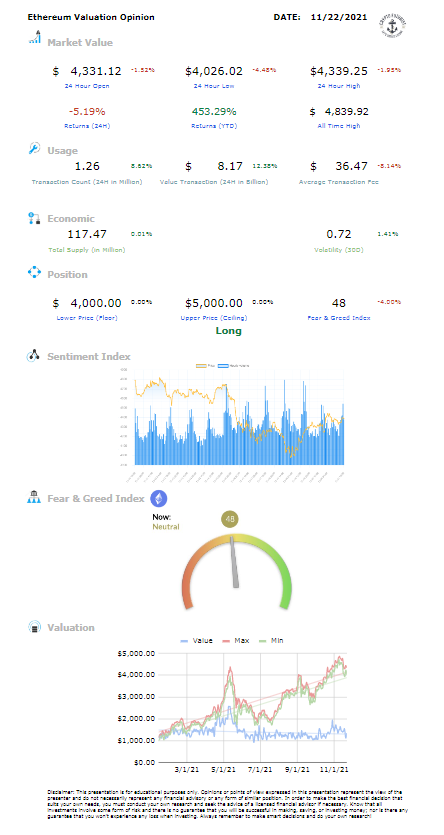Click the Returns (YTD) label
Image resolution: width=444 pixels, height=835 pixels.
tap(214, 126)
